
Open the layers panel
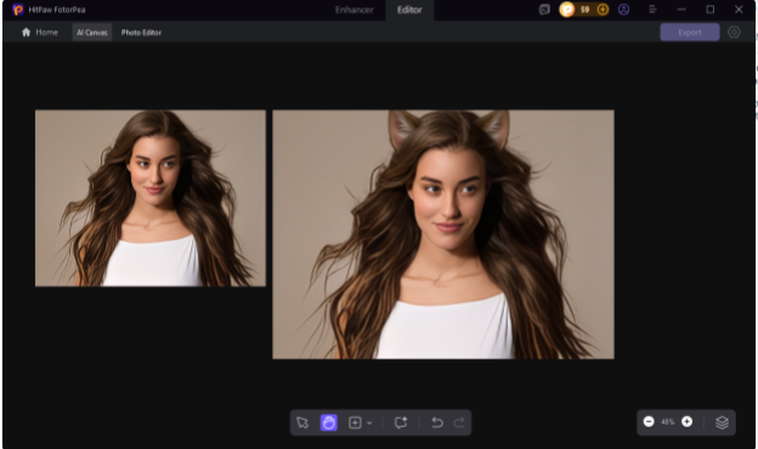click(722, 422)
